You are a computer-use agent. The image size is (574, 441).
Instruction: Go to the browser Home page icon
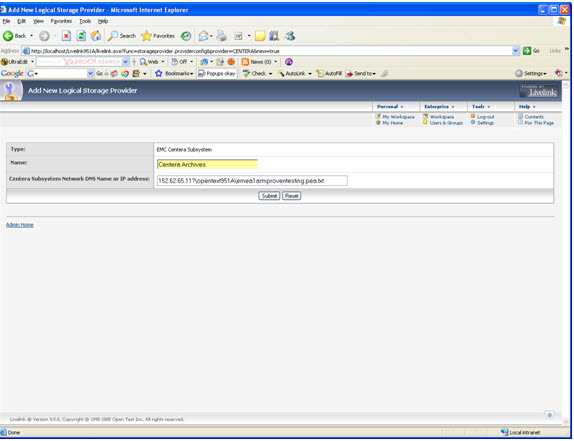pyautogui.click(x=96, y=36)
